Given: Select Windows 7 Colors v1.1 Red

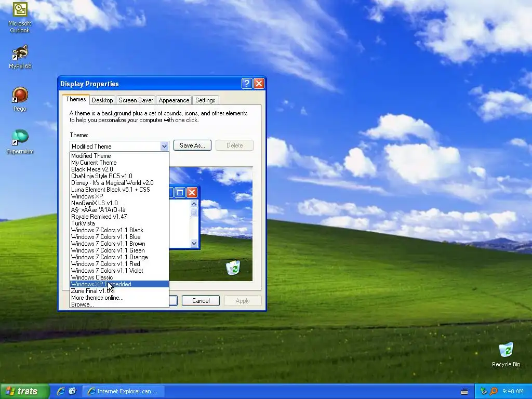Looking at the screenshot, I should (x=119, y=264).
